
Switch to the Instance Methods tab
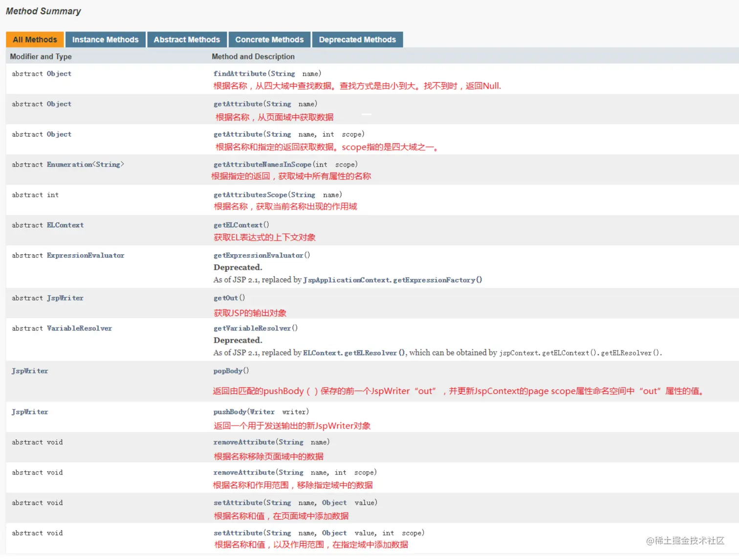pos(105,40)
